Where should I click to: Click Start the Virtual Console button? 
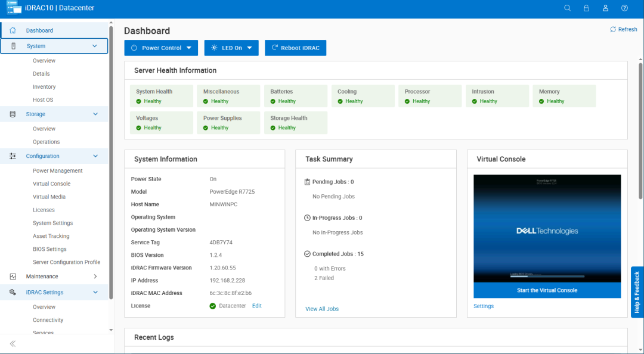(x=547, y=290)
